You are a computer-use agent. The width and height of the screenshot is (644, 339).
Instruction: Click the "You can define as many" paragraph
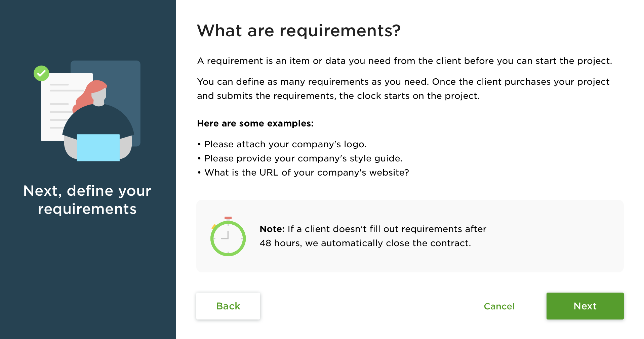point(403,89)
